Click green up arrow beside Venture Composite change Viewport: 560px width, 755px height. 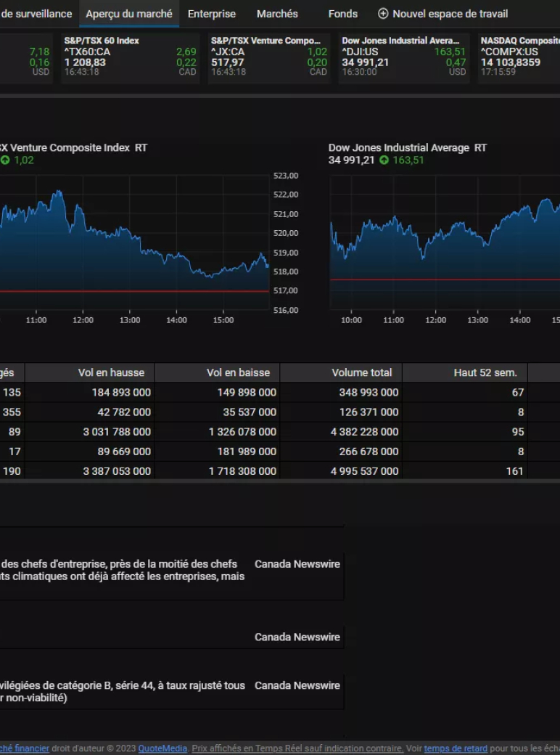coord(5,160)
